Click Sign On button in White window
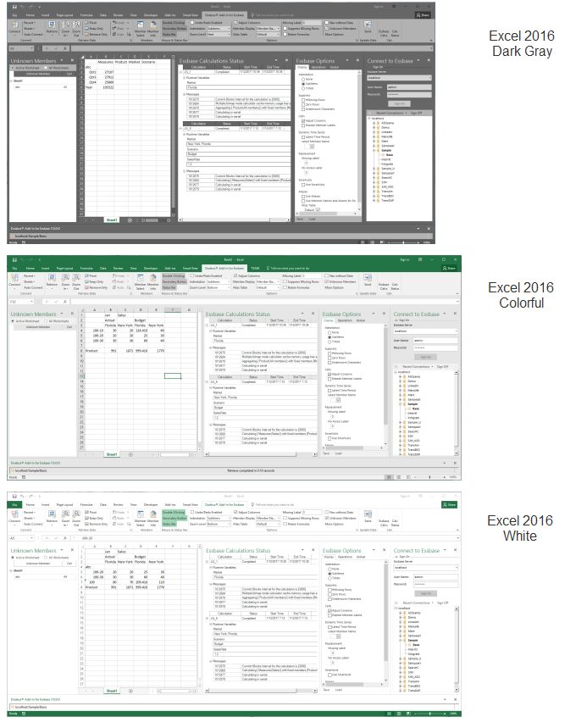 426,593
